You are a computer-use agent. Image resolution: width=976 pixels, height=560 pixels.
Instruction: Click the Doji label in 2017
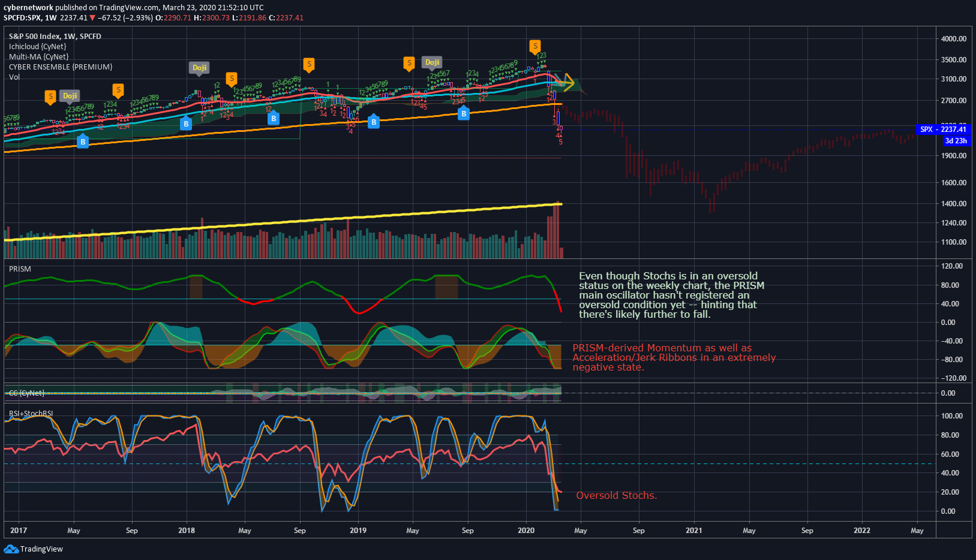[70, 96]
